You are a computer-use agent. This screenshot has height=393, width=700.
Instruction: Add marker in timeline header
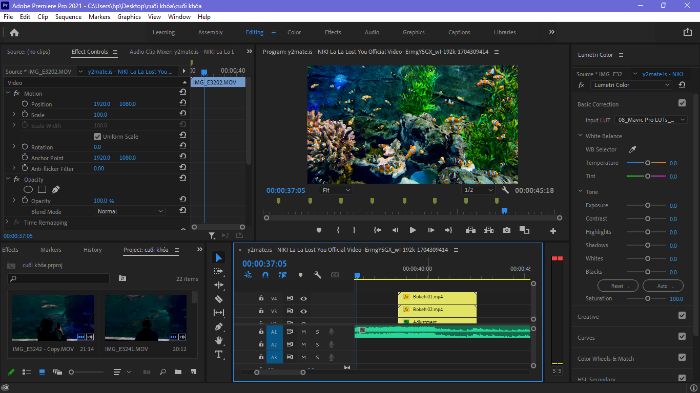point(300,275)
